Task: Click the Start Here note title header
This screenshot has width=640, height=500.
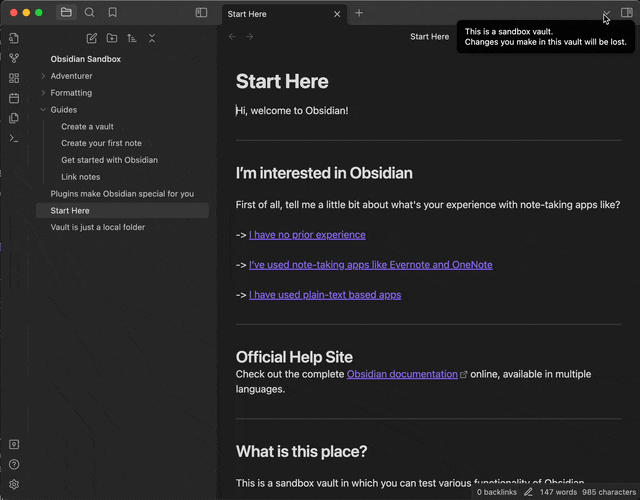Action: pos(429,37)
